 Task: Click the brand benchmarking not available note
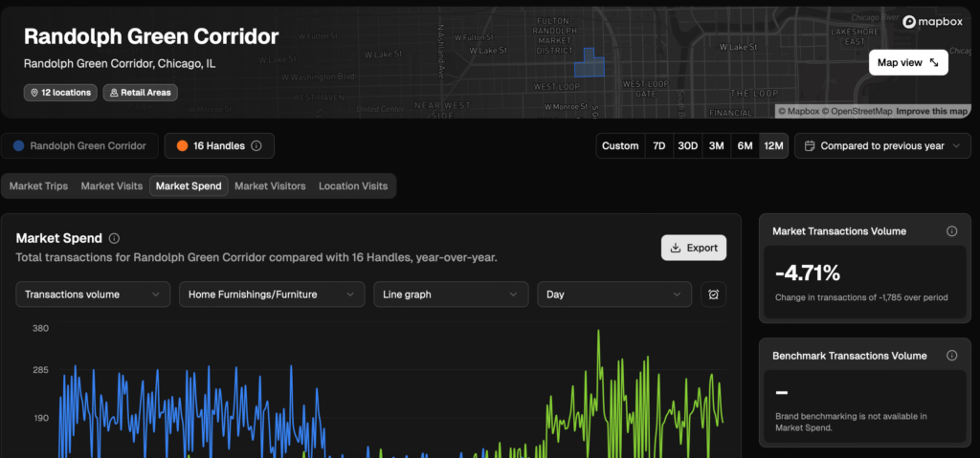point(851,422)
